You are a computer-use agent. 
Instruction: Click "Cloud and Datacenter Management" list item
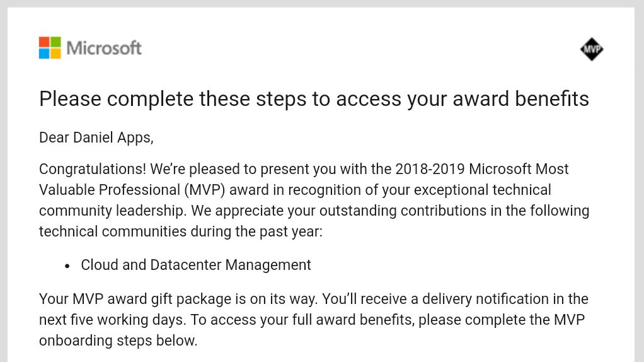coord(196,265)
